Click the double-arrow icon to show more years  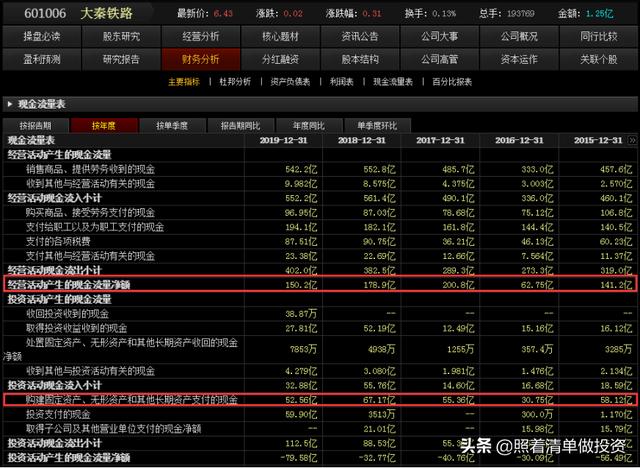[632, 140]
